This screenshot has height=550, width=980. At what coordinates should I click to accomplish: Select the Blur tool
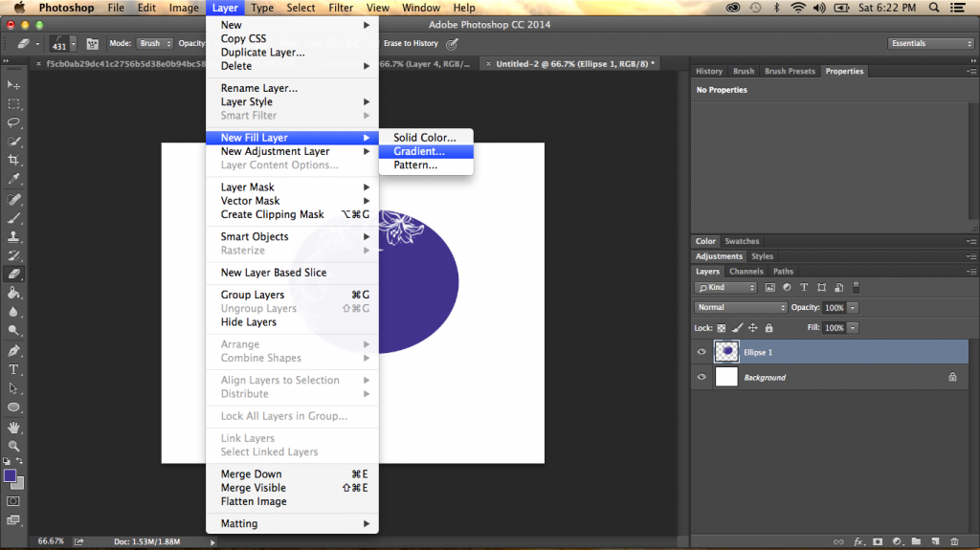(13, 311)
